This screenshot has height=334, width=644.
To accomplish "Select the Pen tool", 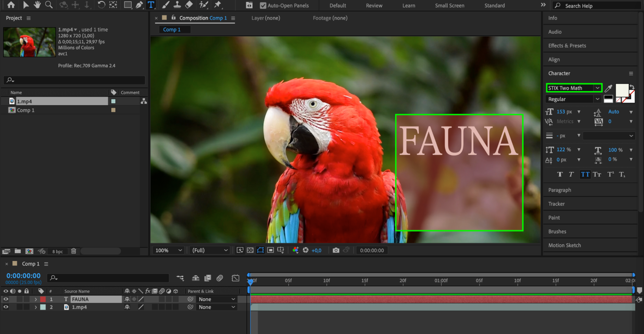I will pyautogui.click(x=139, y=5).
